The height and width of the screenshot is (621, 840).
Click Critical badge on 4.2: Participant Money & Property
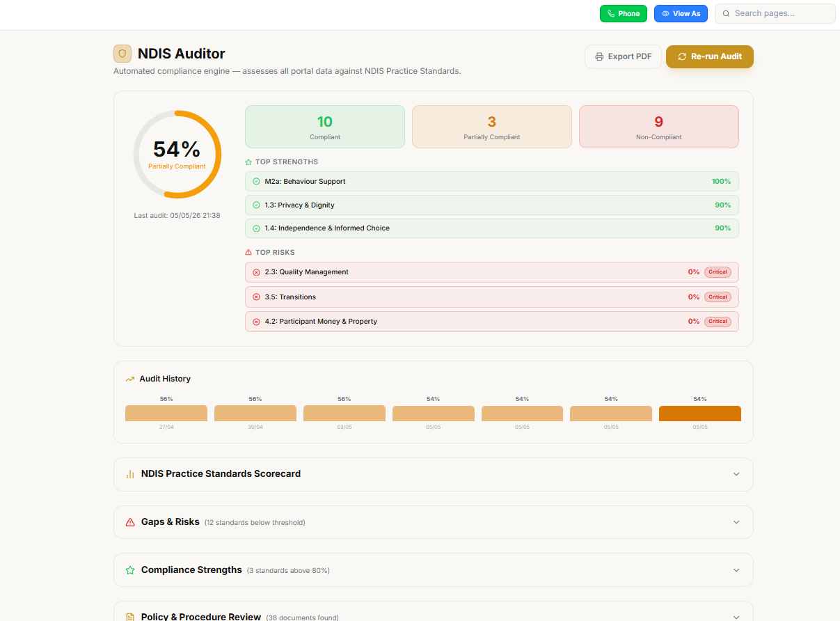click(718, 322)
